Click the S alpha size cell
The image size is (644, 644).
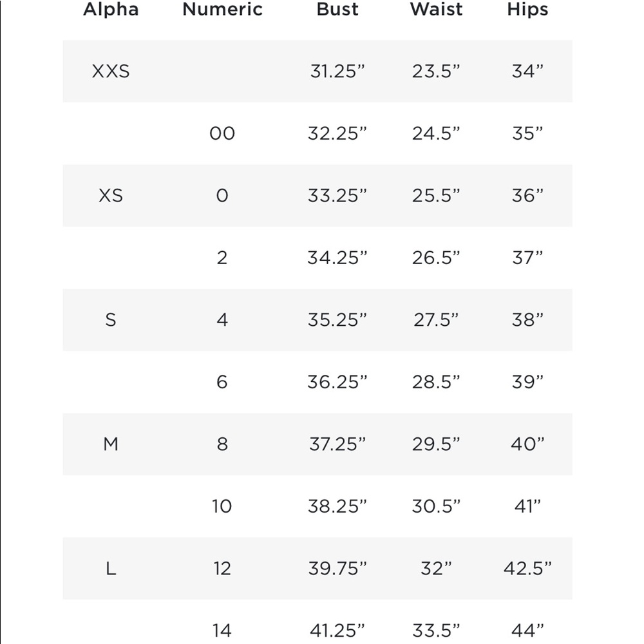click(x=111, y=320)
